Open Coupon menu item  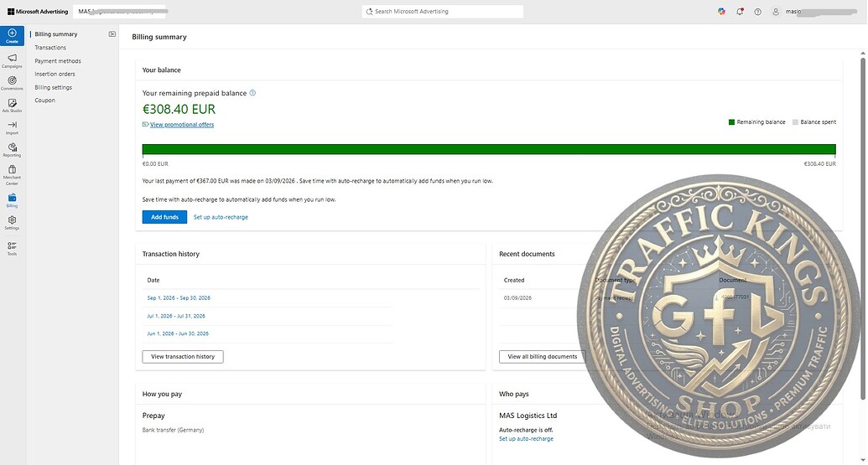coord(44,101)
